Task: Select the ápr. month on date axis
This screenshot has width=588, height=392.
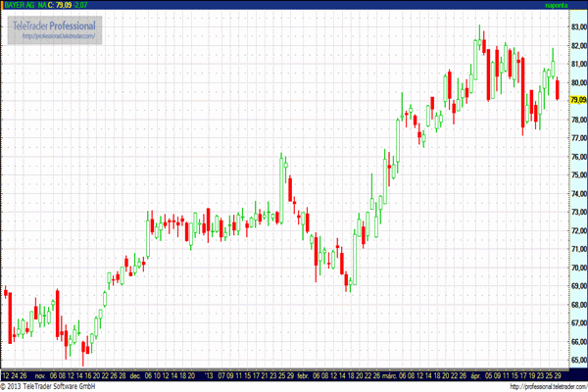Action: tap(476, 375)
